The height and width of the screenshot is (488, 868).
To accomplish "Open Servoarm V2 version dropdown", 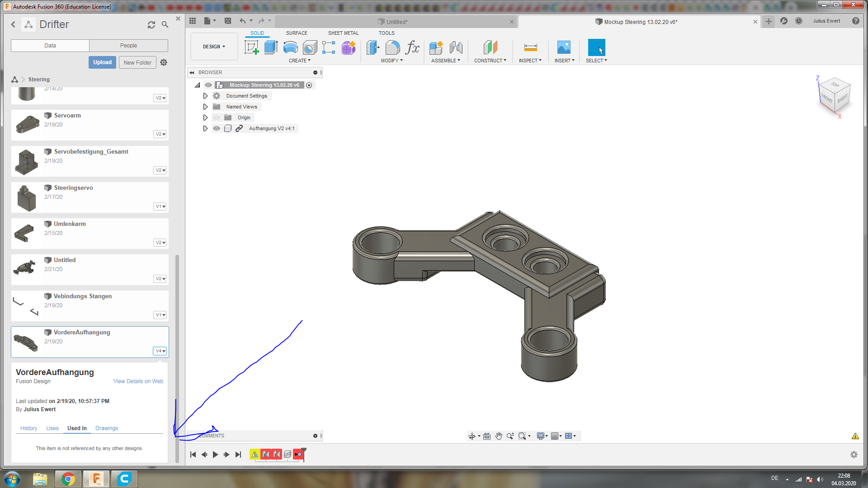I will point(160,134).
